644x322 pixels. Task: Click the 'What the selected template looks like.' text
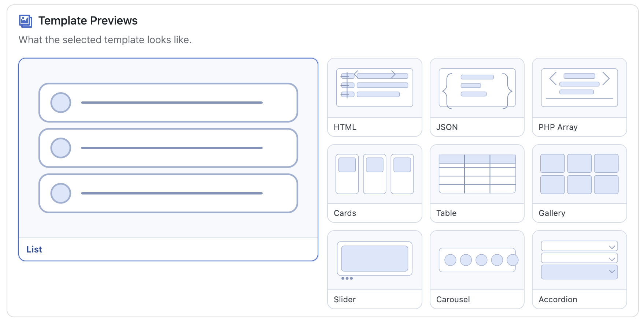pos(105,40)
